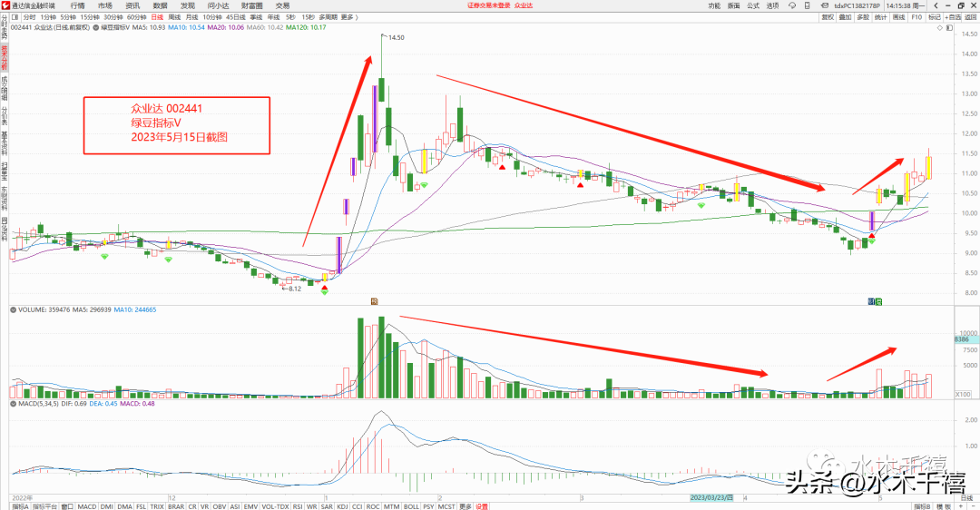Select the 60分钟 period
Screen dimensions: 980x510
tap(136, 17)
